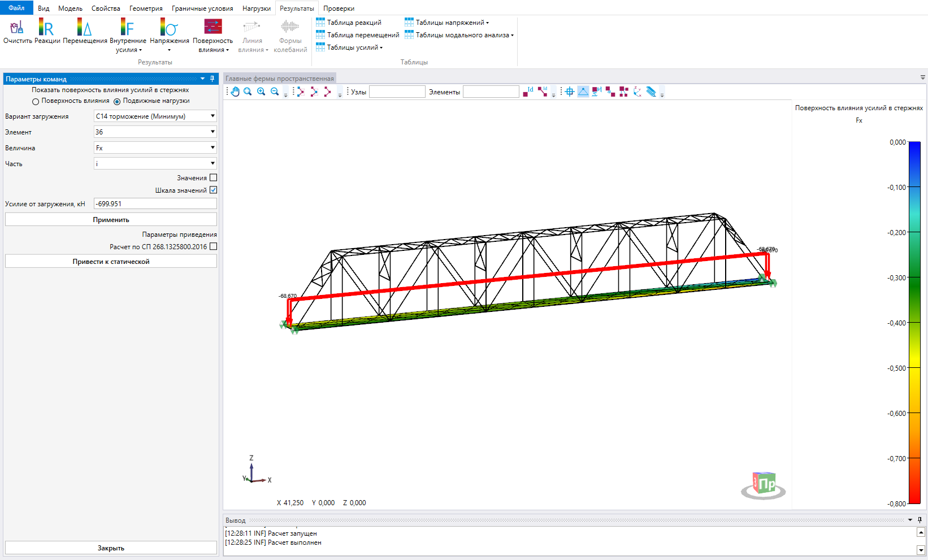Switch to the Проверки tab
The height and width of the screenshot is (560, 928).
[x=339, y=8]
